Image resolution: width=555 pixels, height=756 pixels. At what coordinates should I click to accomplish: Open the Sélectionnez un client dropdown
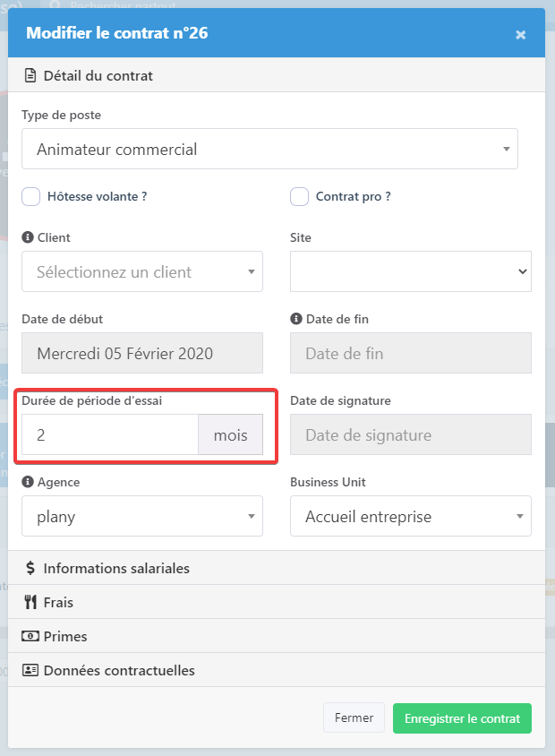pyautogui.click(x=141, y=271)
